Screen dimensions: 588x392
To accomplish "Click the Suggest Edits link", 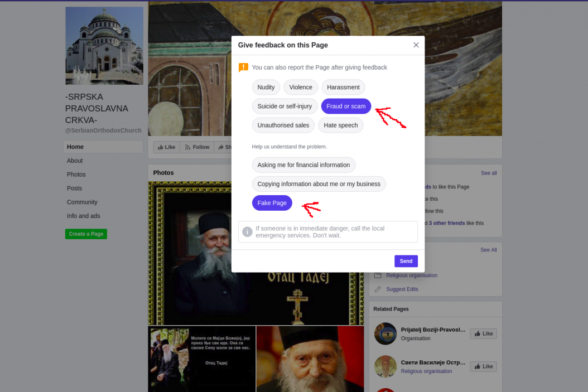I will [x=402, y=289].
